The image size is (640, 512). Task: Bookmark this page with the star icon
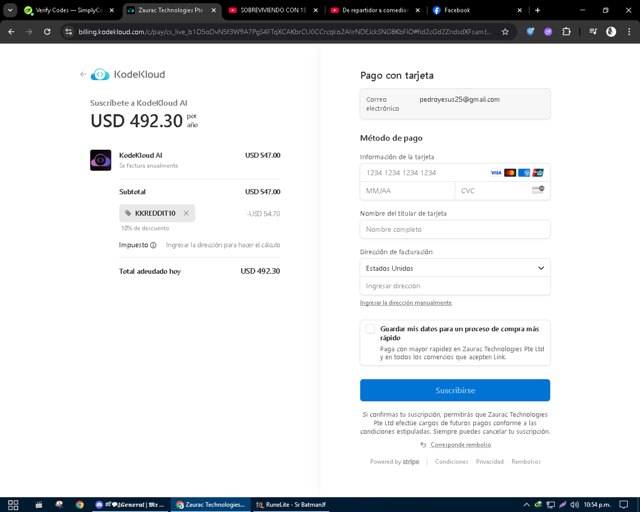click(505, 31)
